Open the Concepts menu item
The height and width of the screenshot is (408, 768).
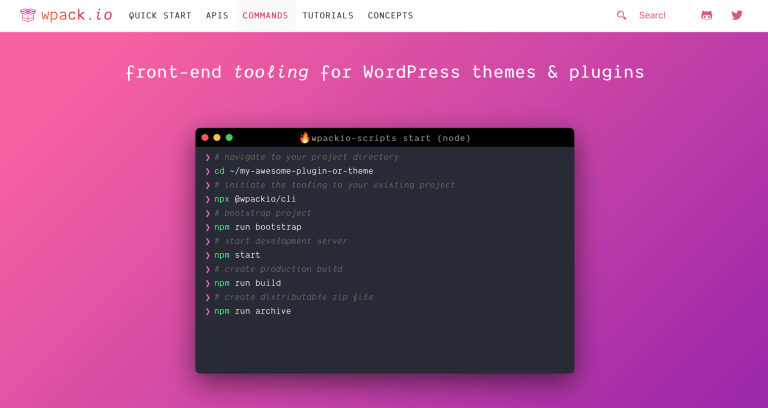[x=390, y=16]
